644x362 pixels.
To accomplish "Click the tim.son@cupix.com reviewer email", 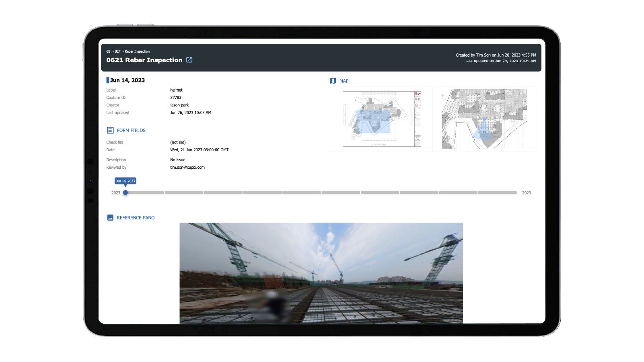I will point(187,168).
